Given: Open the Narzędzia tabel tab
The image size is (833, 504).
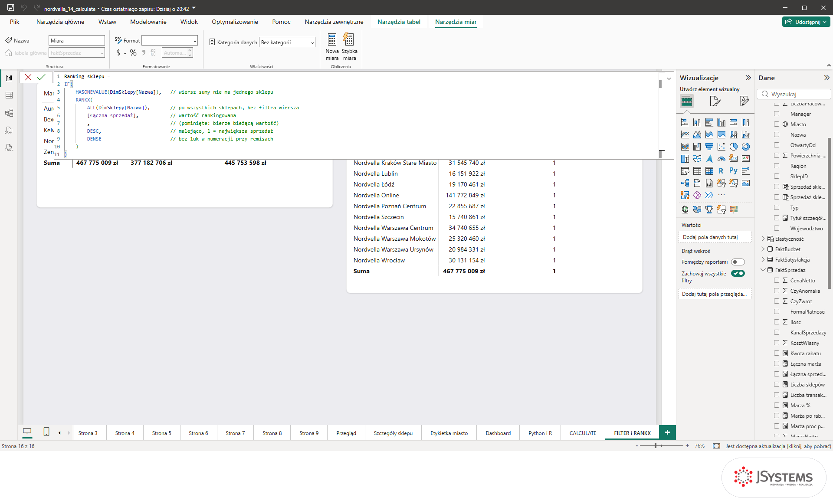Looking at the screenshot, I should pyautogui.click(x=399, y=22).
